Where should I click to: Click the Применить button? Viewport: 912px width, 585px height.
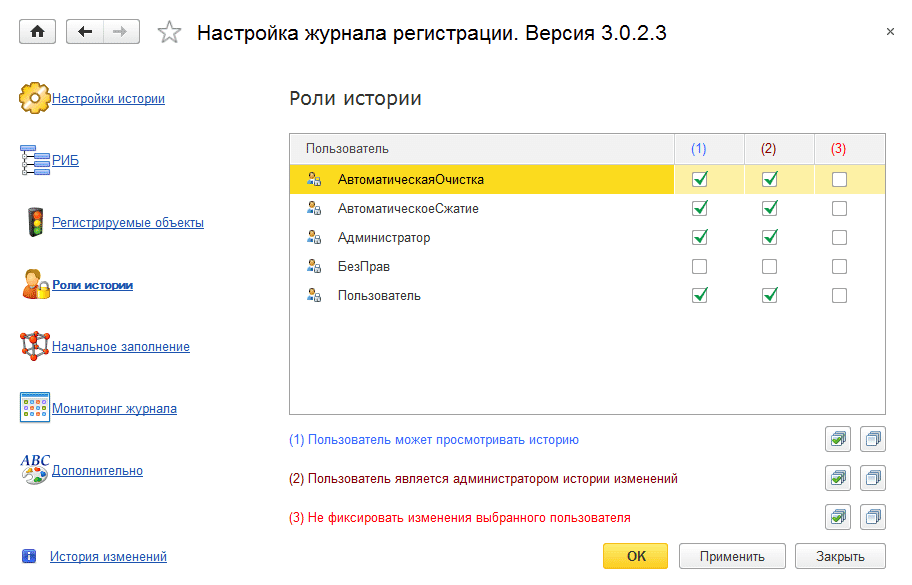click(x=731, y=557)
